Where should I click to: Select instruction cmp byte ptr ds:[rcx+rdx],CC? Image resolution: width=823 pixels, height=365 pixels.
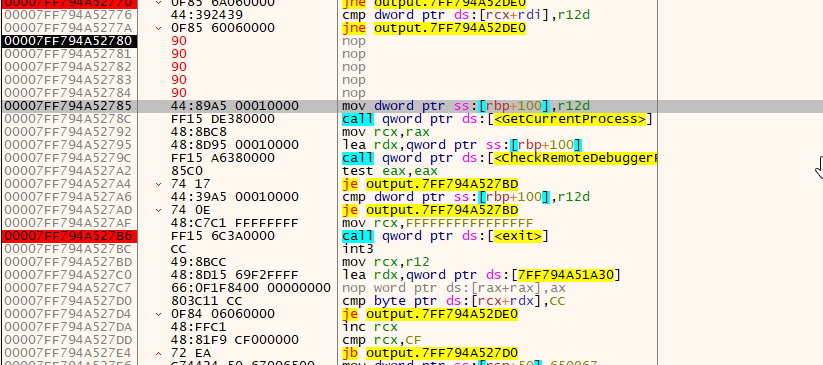click(x=453, y=301)
